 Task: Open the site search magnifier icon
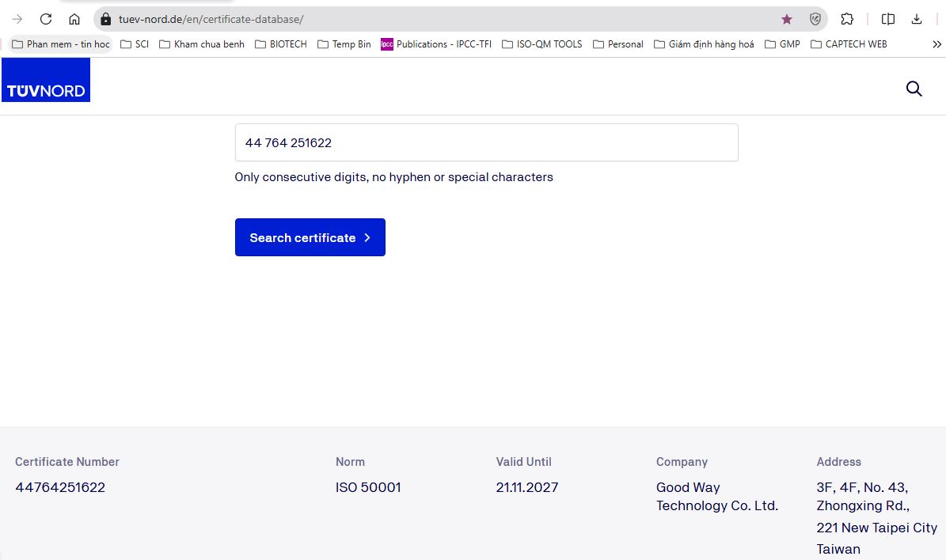914,89
